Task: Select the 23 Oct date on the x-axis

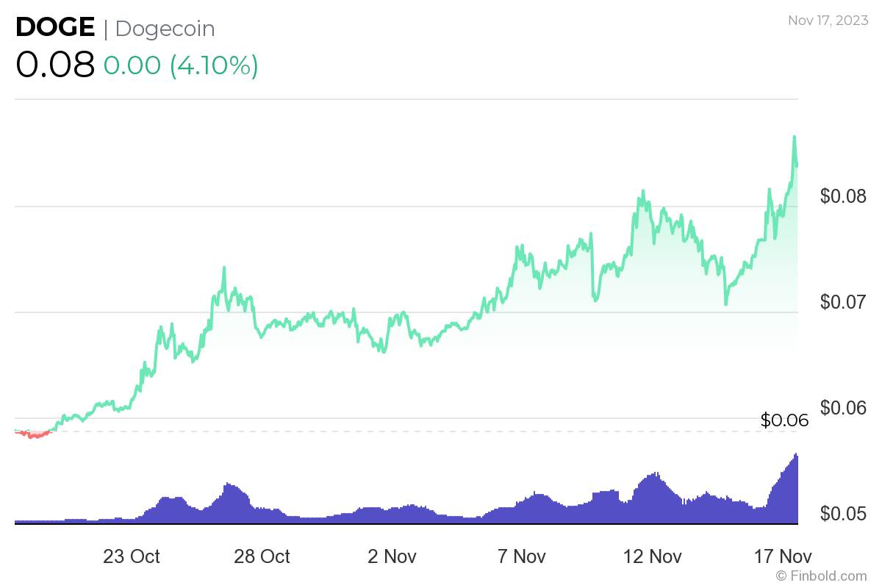Action: [x=132, y=556]
